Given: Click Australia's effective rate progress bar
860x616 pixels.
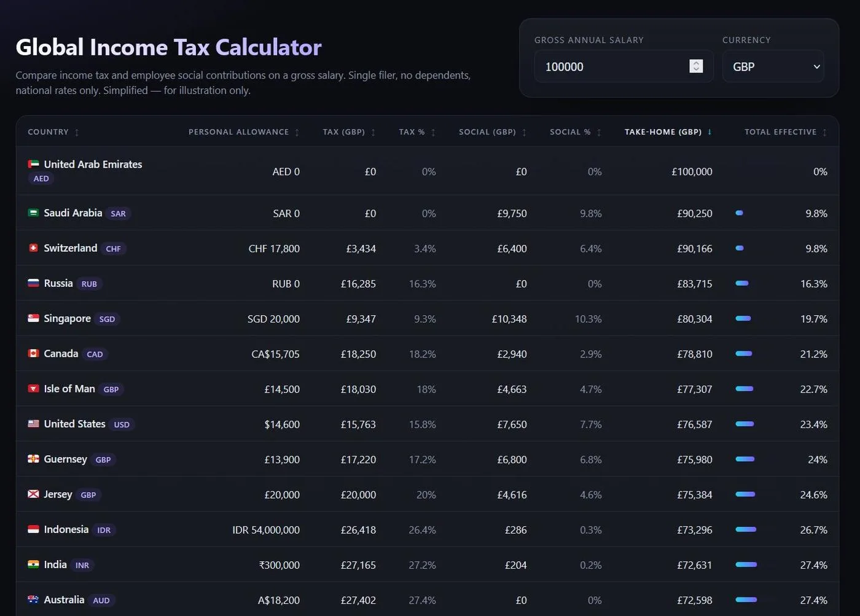Looking at the screenshot, I should pos(746,600).
